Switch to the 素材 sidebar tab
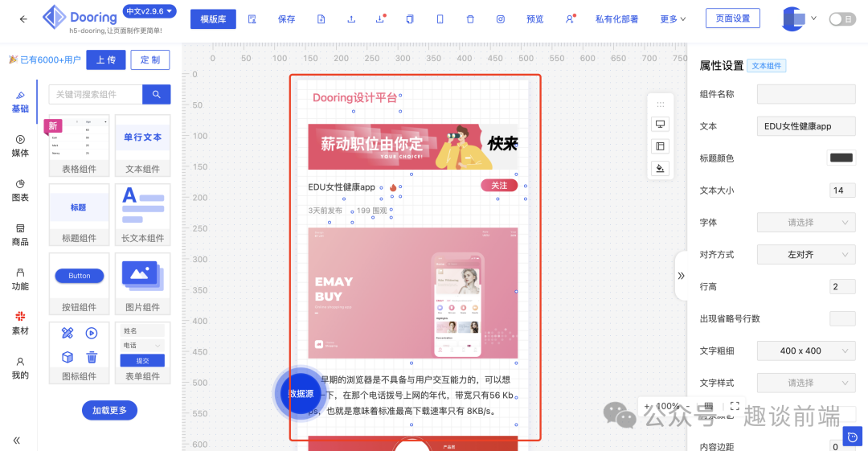Image resolution: width=868 pixels, height=451 pixels. tap(20, 323)
